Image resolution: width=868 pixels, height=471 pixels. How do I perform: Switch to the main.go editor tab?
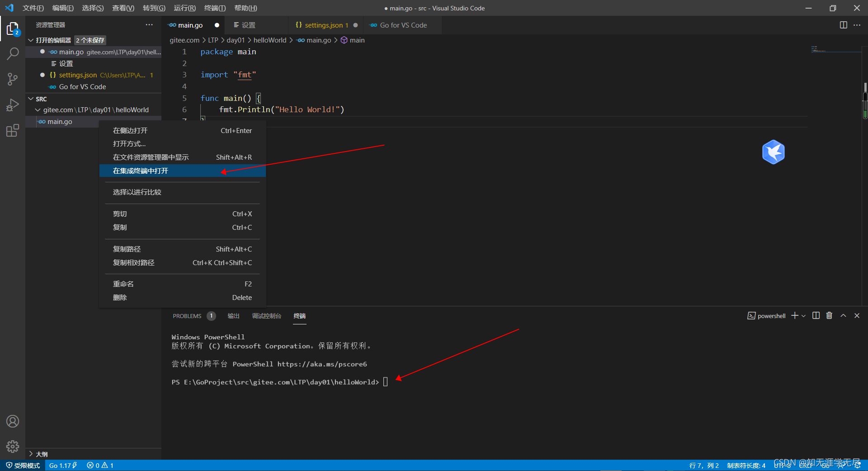(x=193, y=25)
